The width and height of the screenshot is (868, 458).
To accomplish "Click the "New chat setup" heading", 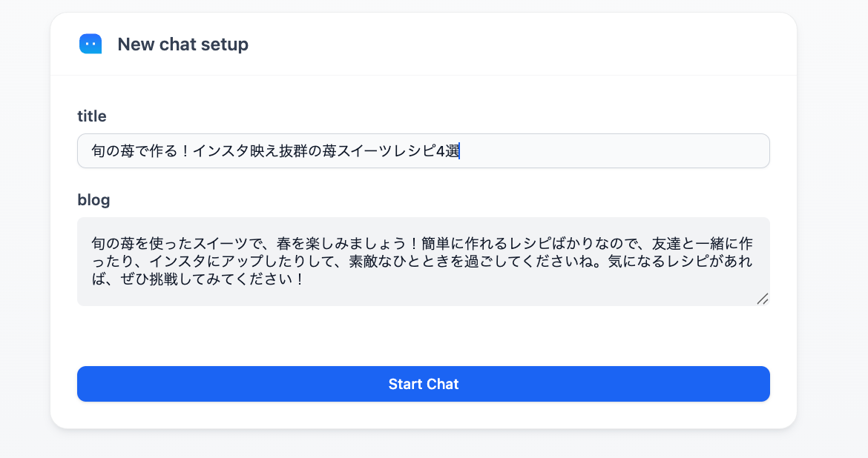I will 183,44.
